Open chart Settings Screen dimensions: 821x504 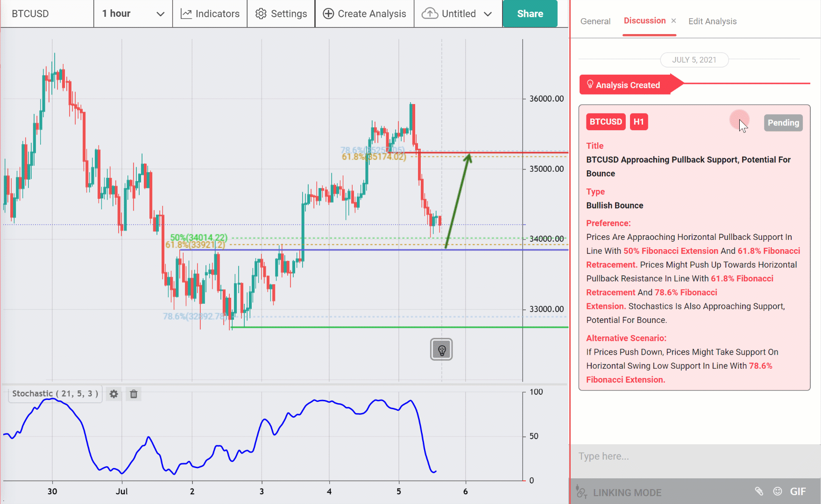click(281, 14)
